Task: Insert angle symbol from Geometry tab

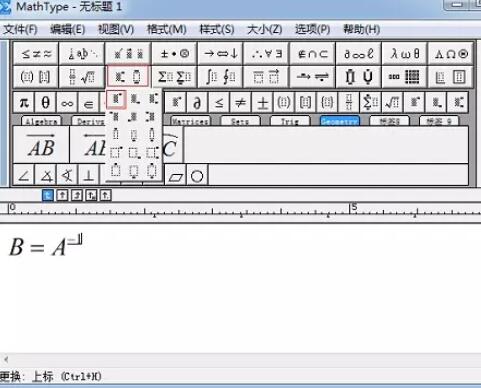Action: click(x=24, y=176)
